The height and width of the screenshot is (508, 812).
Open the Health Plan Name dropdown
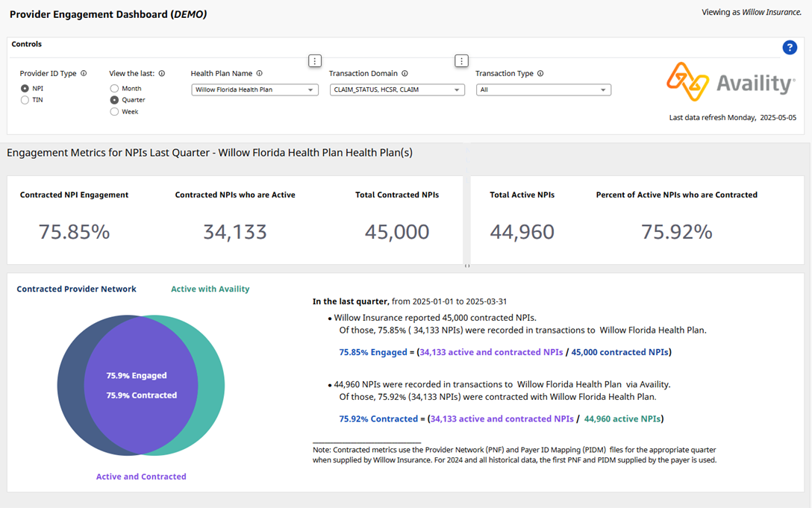point(254,89)
